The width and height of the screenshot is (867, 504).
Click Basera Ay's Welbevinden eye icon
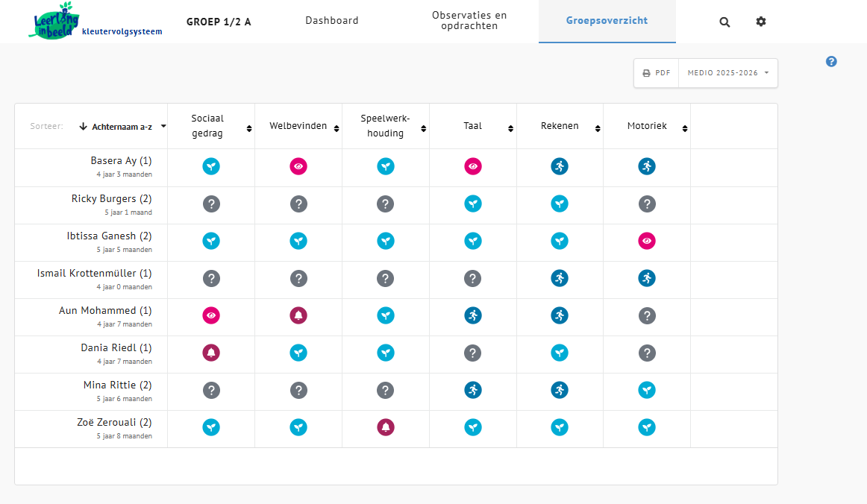(x=298, y=166)
